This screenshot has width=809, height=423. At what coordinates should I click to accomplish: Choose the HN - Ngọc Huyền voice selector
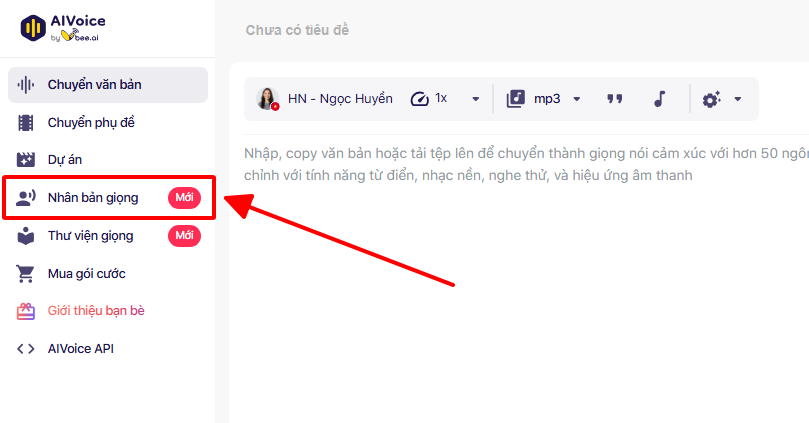point(325,98)
